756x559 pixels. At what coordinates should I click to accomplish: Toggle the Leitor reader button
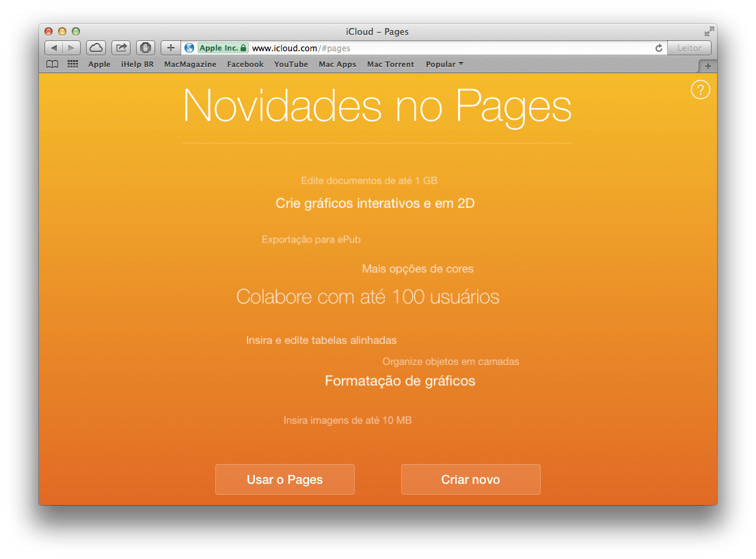(689, 48)
